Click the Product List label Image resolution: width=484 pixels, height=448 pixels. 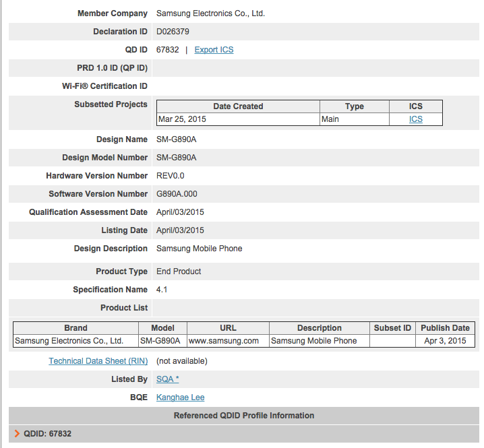(x=124, y=308)
